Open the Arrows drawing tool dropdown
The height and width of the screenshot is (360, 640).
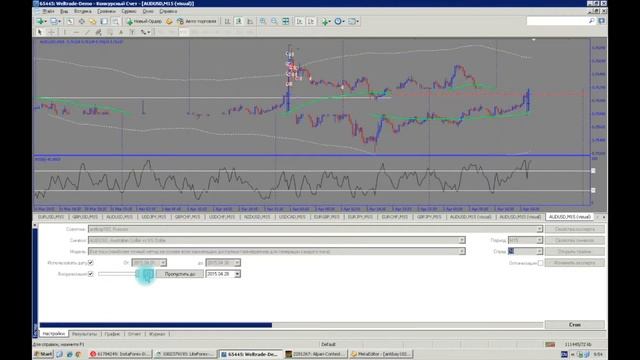click(x=146, y=32)
